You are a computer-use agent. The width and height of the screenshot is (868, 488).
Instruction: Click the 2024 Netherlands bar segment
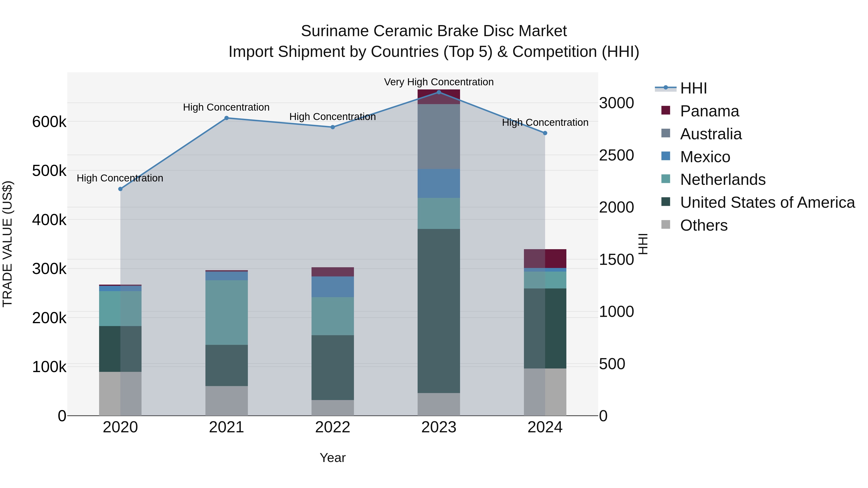(545, 280)
